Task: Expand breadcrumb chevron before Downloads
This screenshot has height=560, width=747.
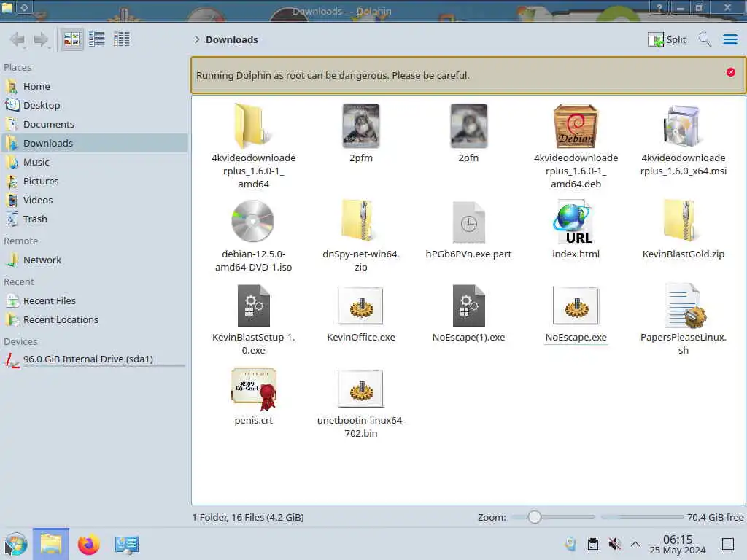Action: (x=196, y=39)
